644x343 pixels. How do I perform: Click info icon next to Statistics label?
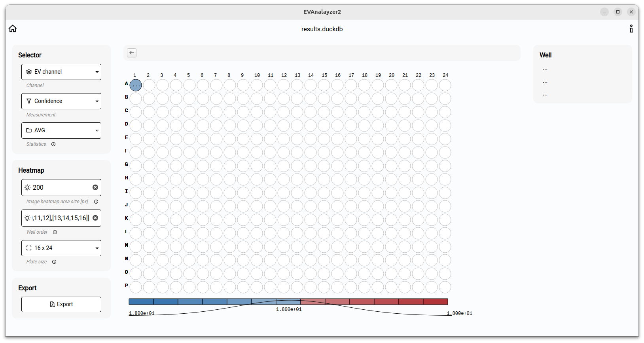coord(53,144)
